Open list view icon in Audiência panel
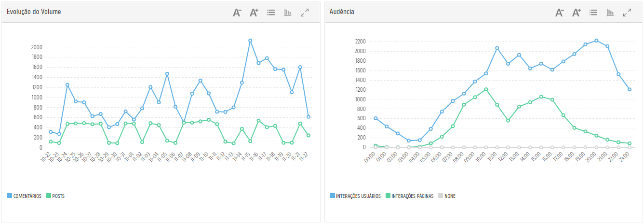 (x=593, y=13)
